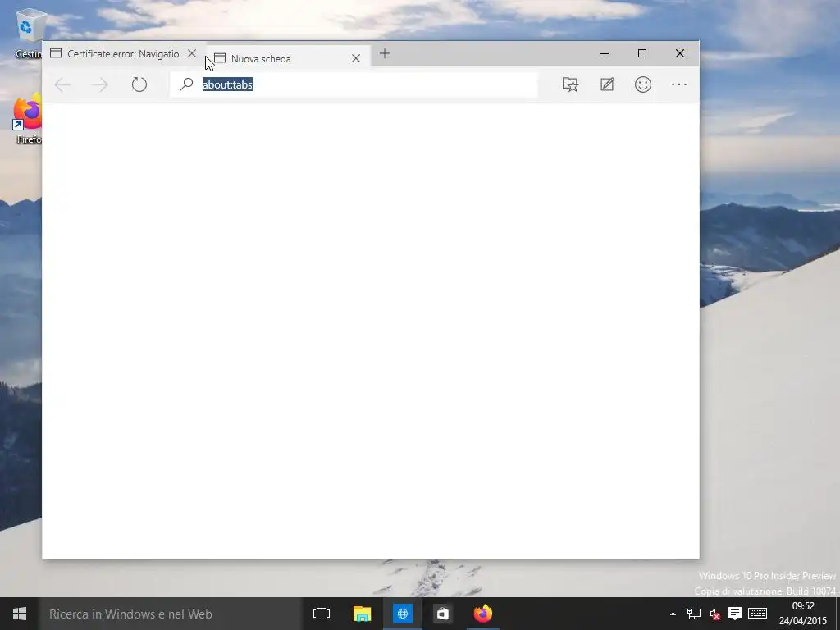Minimize the browser window
Image resolution: width=840 pixels, height=630 pixels.
coord(605,53)
